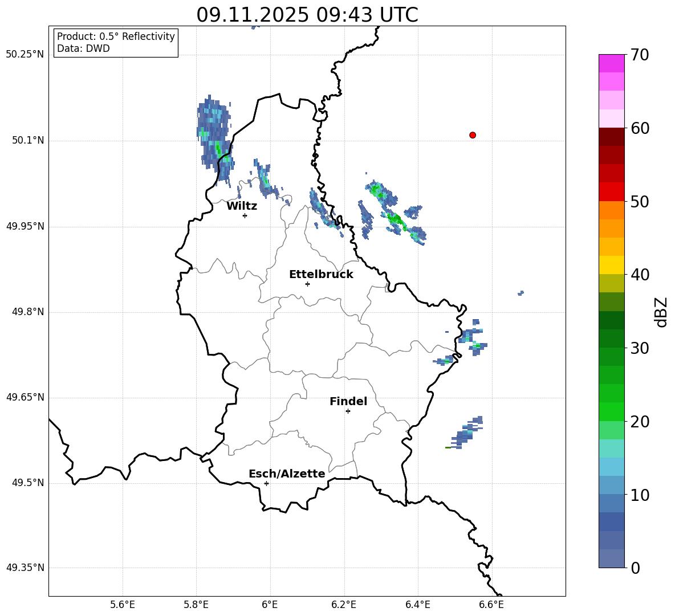675x616 pixels.
Task: Pick the magenta top swatch of colorbar
Action: [611, 63]
